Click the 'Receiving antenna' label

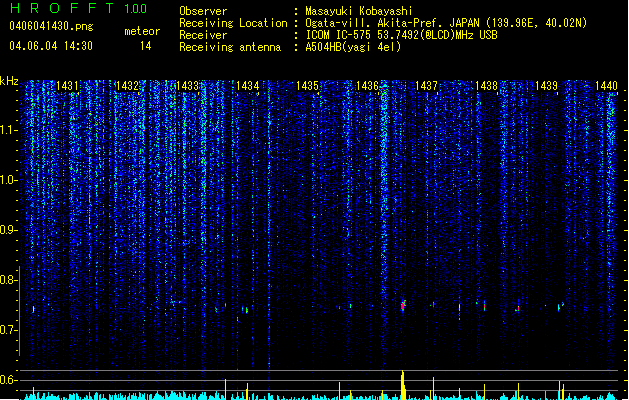(230, 47)
